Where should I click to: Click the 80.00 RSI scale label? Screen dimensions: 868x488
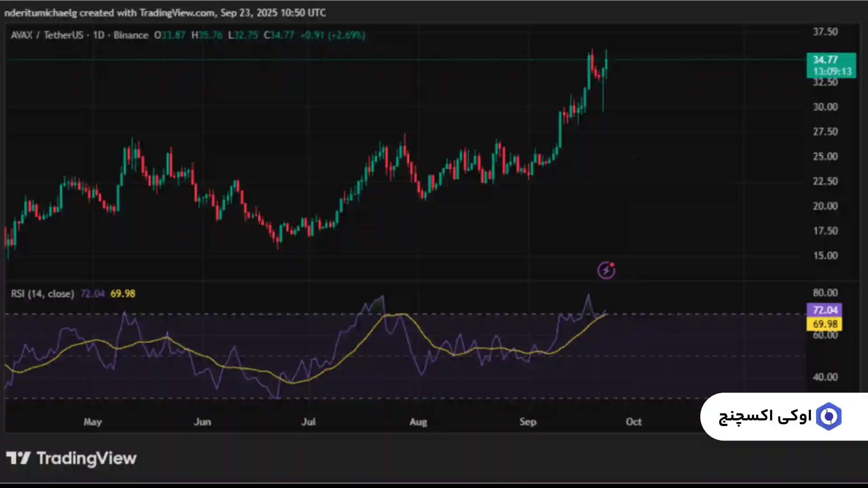825,293
